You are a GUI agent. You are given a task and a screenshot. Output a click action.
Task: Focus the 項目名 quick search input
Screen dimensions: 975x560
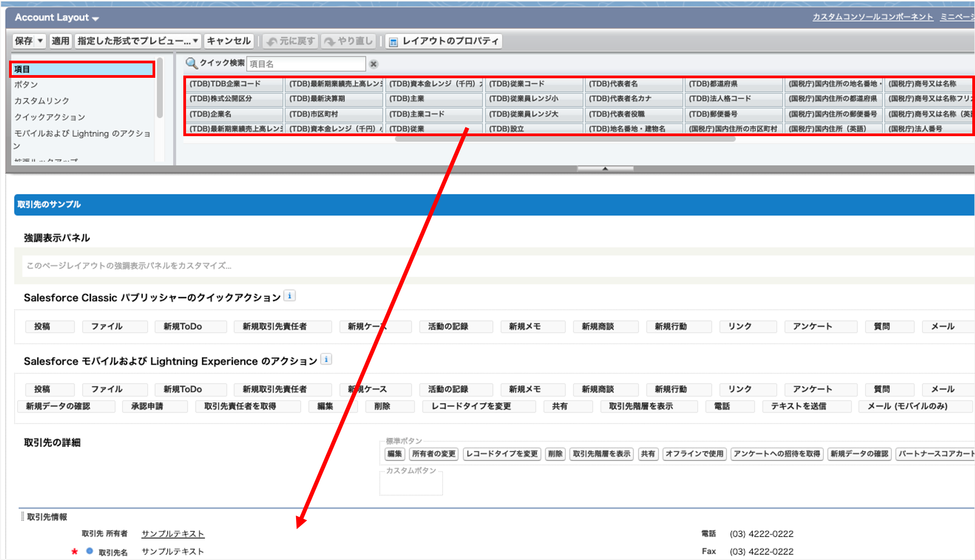[x=306, y=64]
